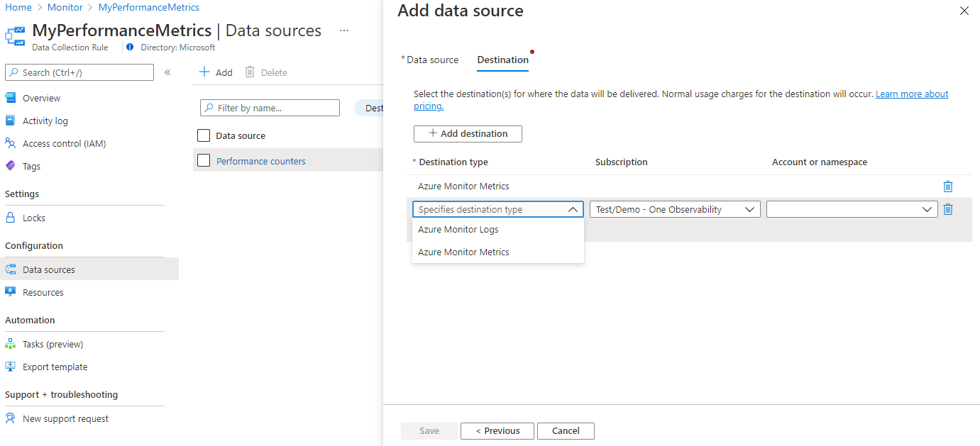This screenshot has width=980, height=446.
Task: Open New support request
Action: click(65, 418)
